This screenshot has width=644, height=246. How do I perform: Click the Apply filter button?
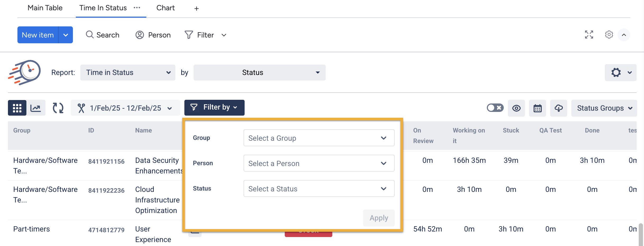pos(379,218)
